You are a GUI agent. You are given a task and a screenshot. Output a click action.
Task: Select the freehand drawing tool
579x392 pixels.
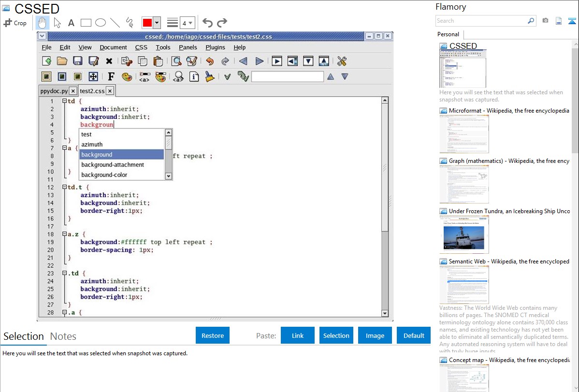pyautogui.click(x=130, y=23)
